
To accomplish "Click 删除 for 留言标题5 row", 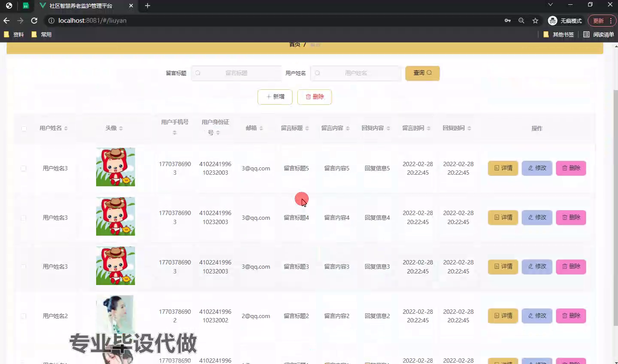I will pos(571,168).
